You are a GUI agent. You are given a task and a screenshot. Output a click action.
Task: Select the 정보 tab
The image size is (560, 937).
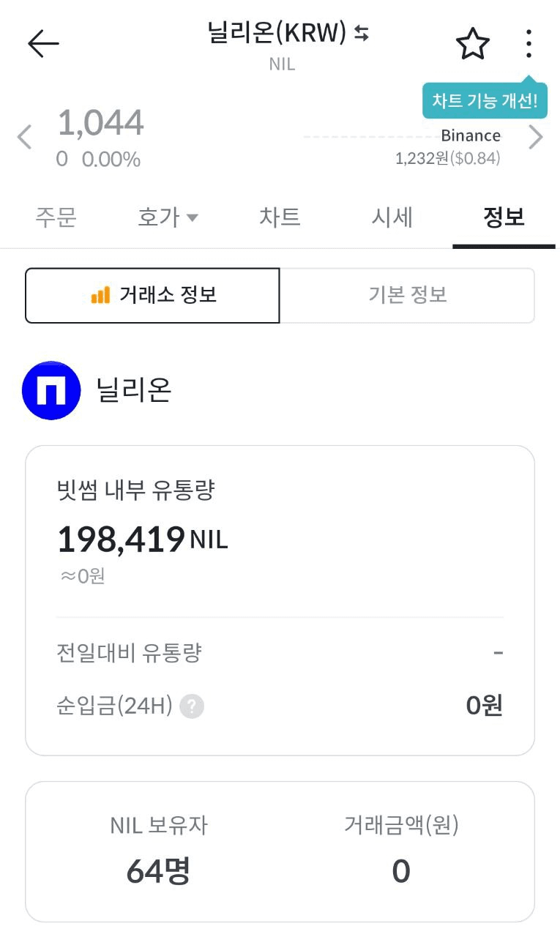coord(504,217)
